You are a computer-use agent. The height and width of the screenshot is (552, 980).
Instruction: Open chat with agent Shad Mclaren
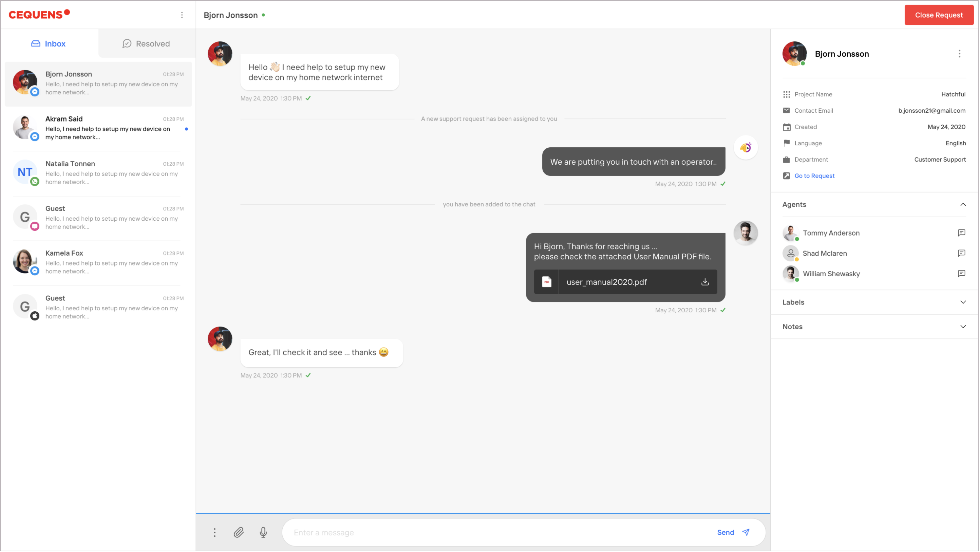click(961, 253)
